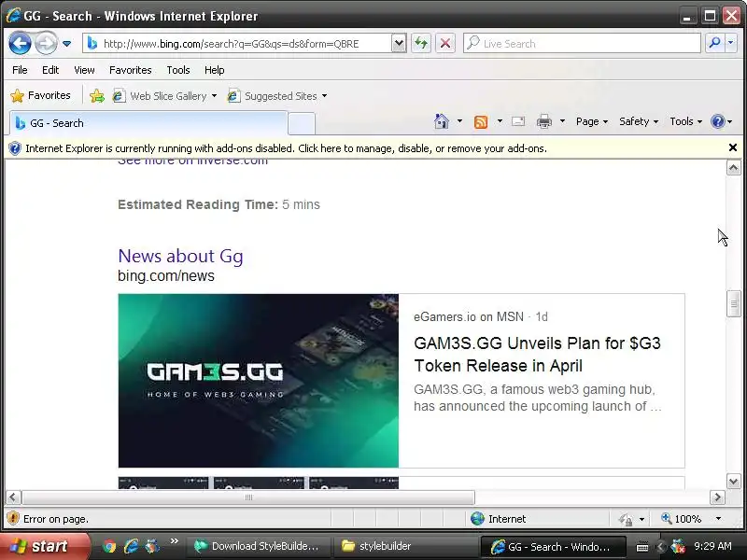Open See more on inverse.com link
Image resolution: width=747 pixels, height=560 pixels.
pos(192,161)
